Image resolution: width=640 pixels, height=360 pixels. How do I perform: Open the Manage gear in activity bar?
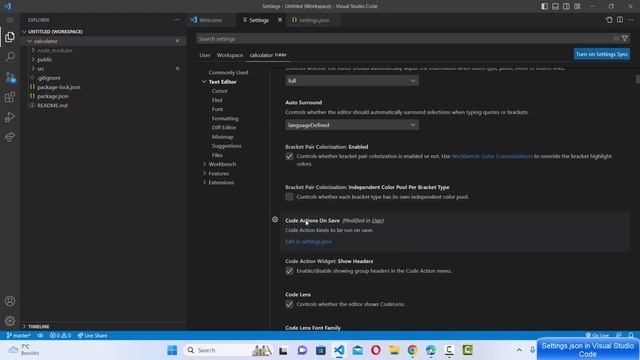10,321
